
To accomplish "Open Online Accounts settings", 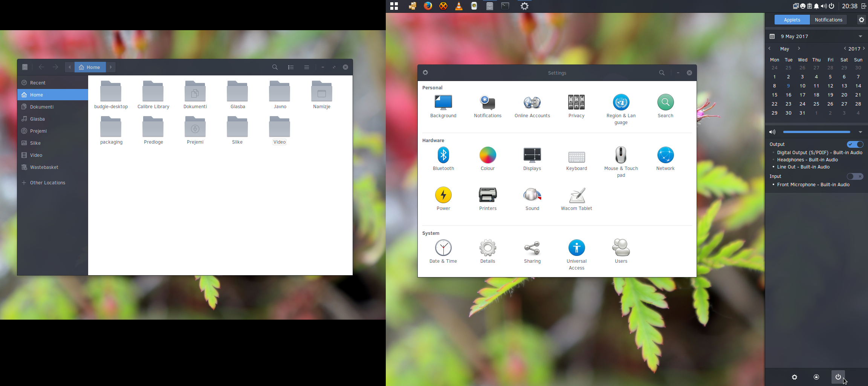I will [x=532, y=106].
